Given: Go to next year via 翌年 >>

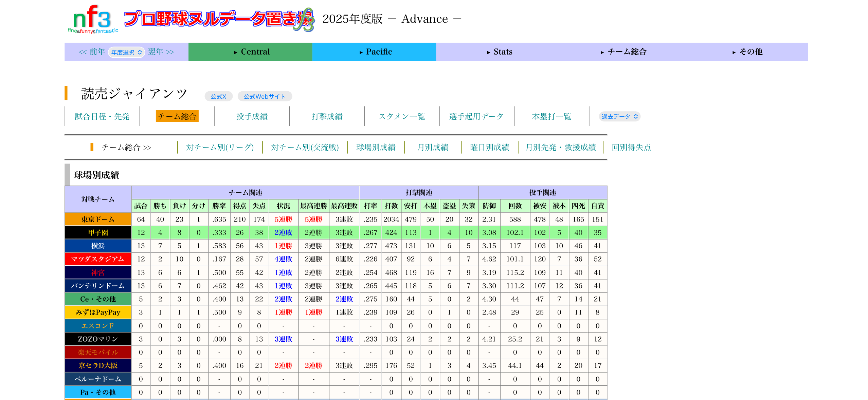Looking at the screenshot, I should 161,52.
